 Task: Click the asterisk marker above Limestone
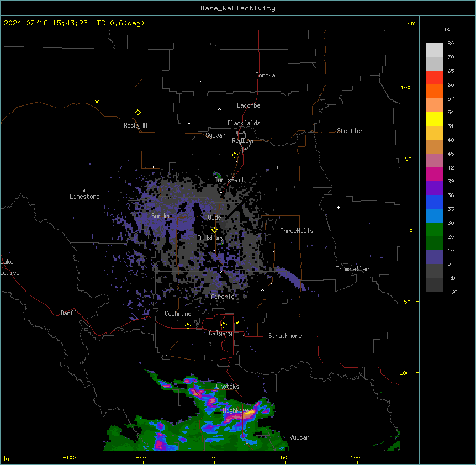[x=84, y=191]
